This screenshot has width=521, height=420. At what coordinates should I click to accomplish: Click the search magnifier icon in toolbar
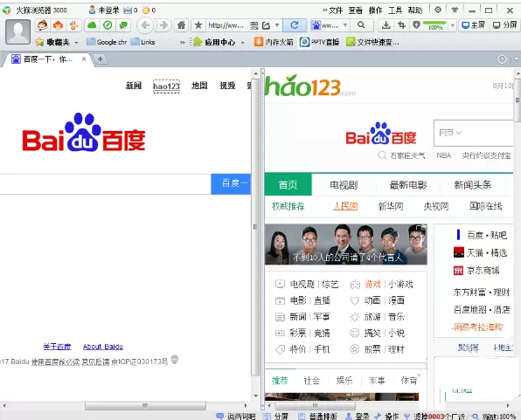click(361, 25)
